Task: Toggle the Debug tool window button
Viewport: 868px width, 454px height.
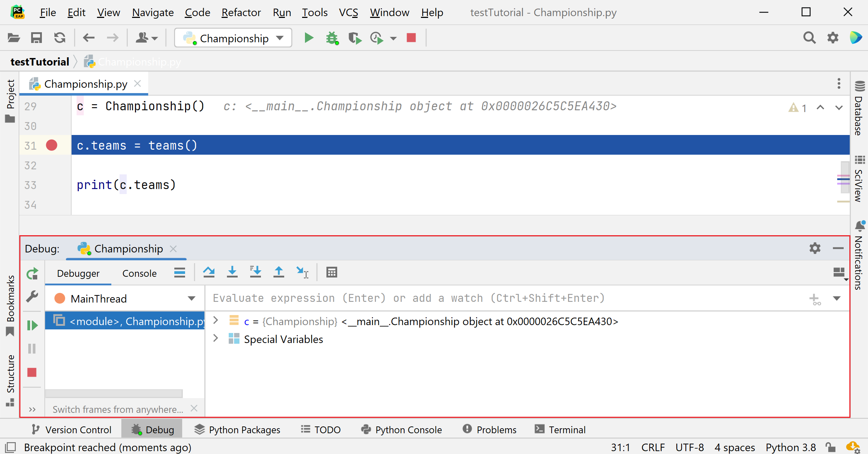Action: pyautogui.click(x=152, y=429)
